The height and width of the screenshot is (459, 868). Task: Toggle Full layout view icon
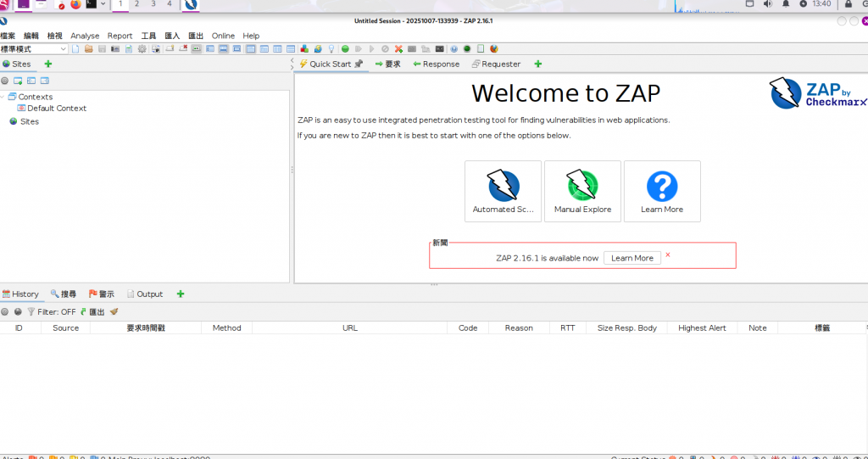coord(237,48)
